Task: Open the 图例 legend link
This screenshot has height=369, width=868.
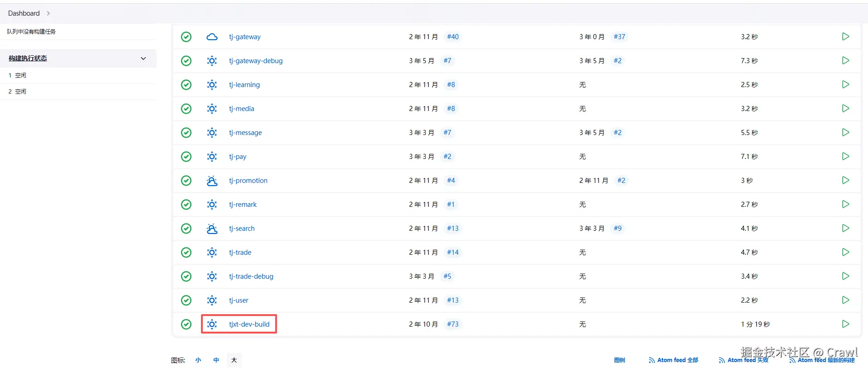Action: (x=620, y=360)
